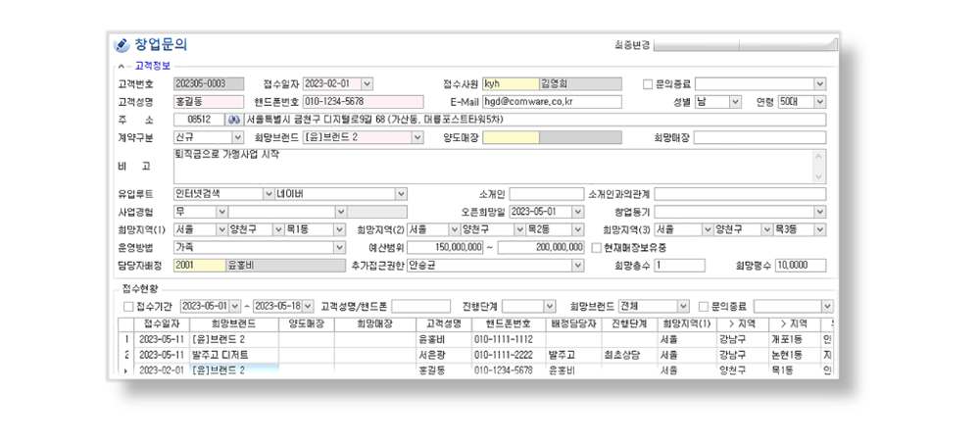Open the 운영방법 dropdown showing 가족
Viewport: 980px width, 445px height.
coord(339,248)
